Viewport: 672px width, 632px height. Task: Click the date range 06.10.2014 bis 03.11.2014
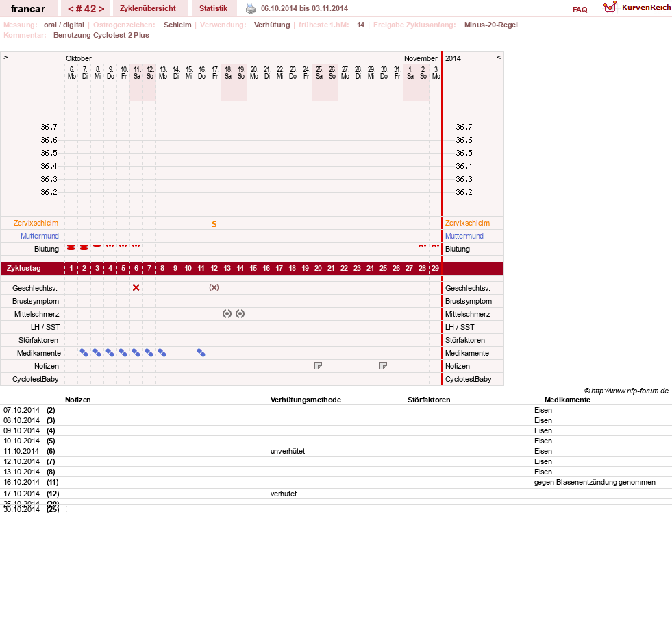(304, 8)
